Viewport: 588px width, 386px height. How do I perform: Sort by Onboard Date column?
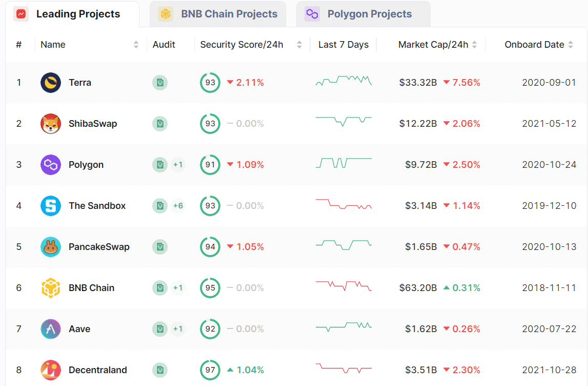tap(571, 45)
